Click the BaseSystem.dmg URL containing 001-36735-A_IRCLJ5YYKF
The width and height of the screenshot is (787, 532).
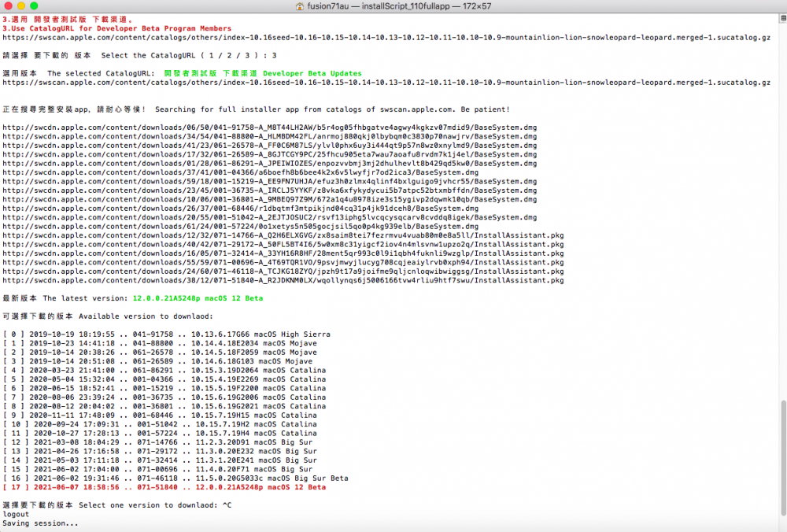coord(269,190)
